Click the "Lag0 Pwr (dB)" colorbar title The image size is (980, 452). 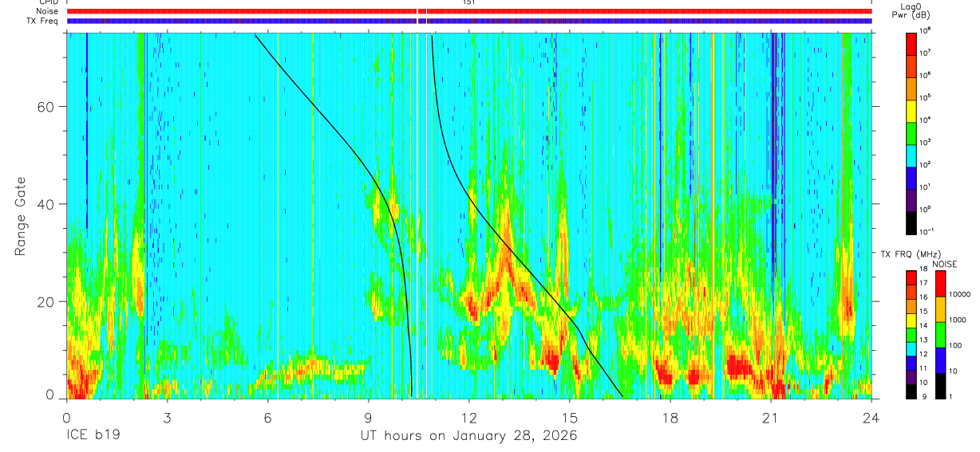coord(912,10)
